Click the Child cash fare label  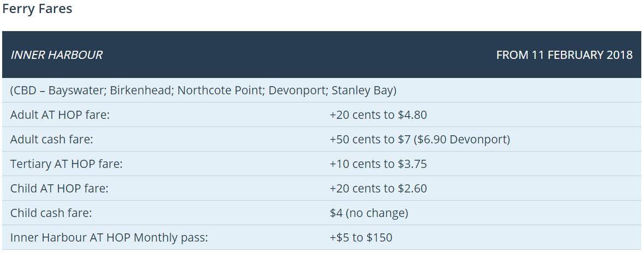(51, 213)
